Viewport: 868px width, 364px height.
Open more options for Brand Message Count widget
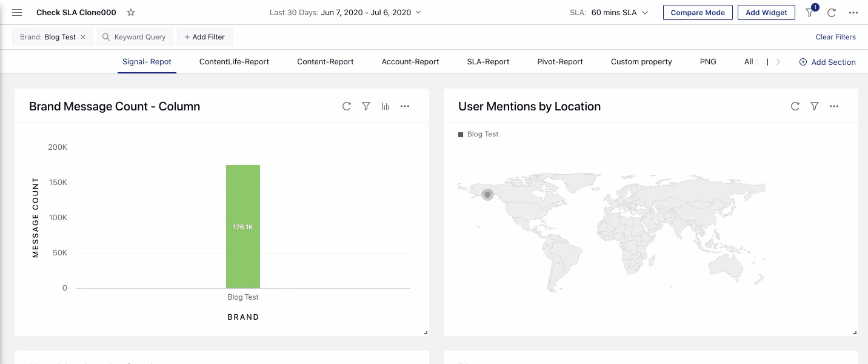(405, 106)
